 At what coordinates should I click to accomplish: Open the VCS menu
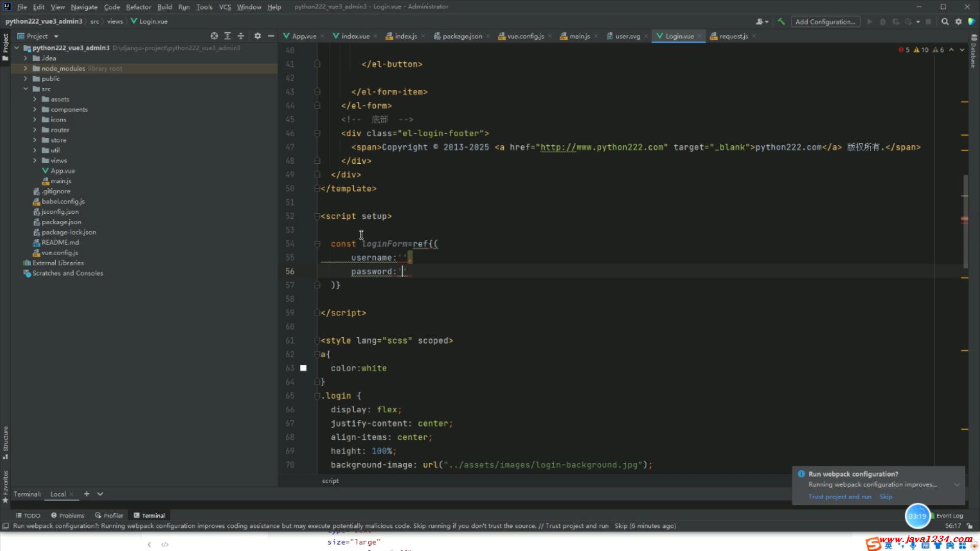coord(225,7)
